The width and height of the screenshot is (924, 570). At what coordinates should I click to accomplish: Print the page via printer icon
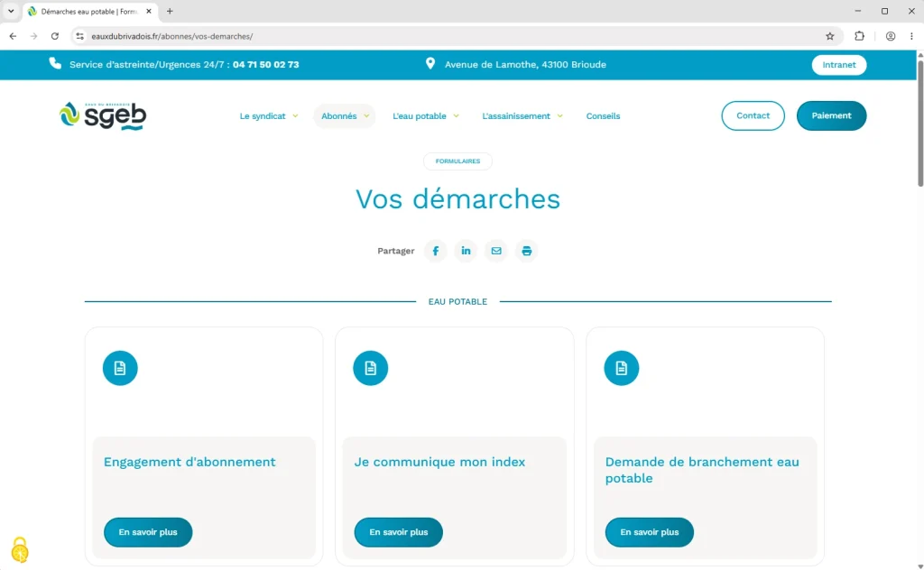point(527,251)
